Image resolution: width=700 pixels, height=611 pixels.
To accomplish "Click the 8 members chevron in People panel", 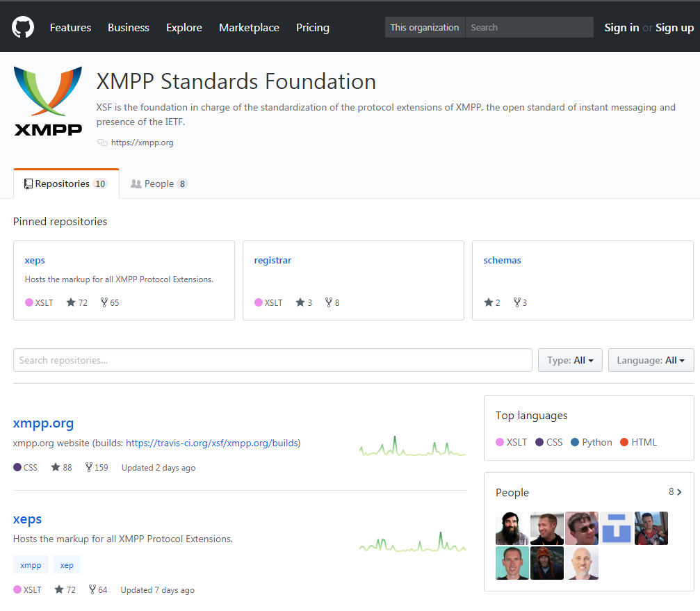I will [x=675, y=492].
